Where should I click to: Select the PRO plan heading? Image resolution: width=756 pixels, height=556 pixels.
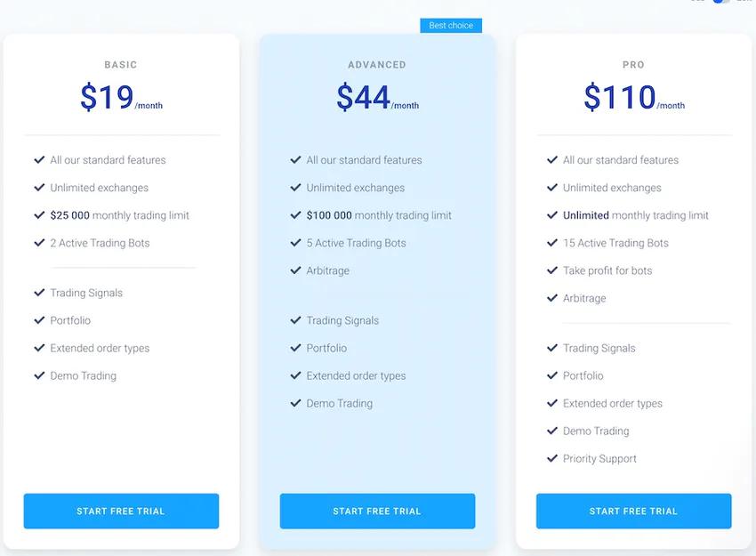[633, 65]
